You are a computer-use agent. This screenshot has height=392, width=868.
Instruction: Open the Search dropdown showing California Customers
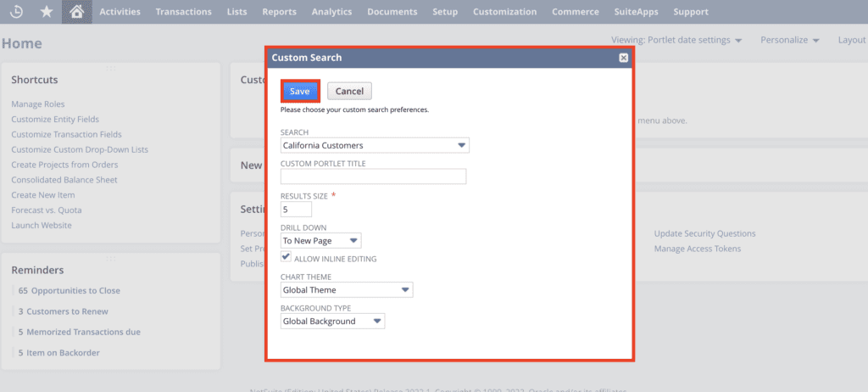pos(375,145)
